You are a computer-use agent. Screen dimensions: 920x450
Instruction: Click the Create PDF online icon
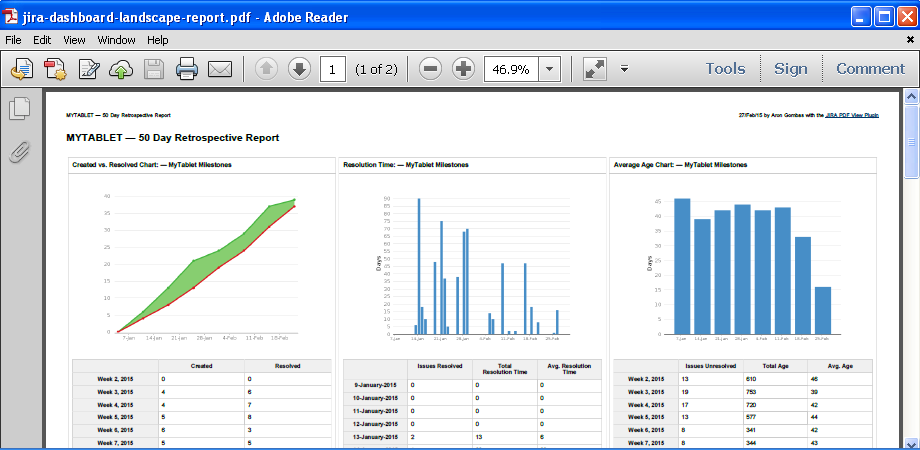coord(21,69)
